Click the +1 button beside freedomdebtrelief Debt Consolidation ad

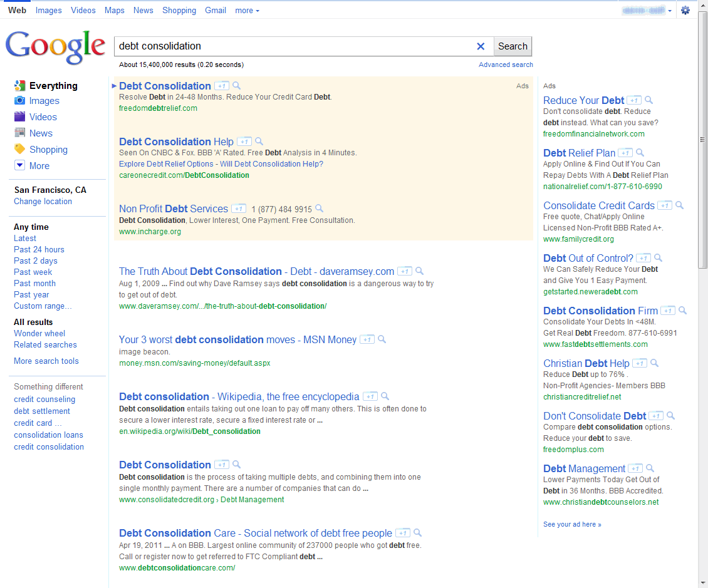(221, 86)
